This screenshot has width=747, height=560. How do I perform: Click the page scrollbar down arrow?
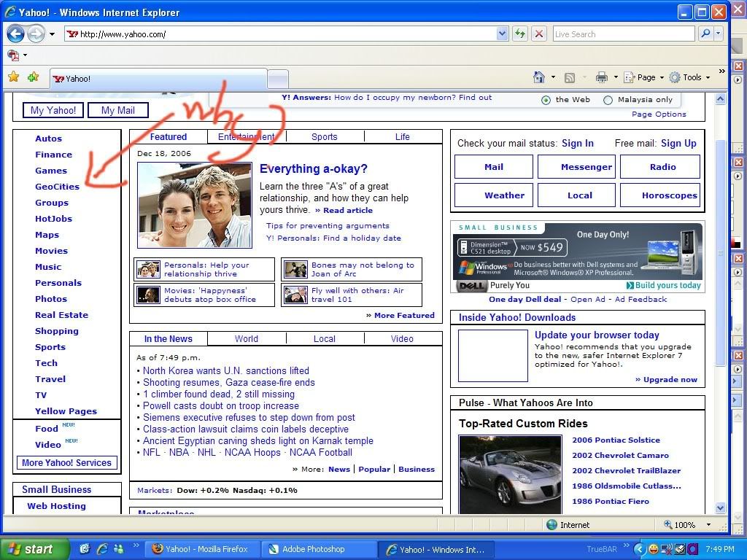tap(720, 507)
